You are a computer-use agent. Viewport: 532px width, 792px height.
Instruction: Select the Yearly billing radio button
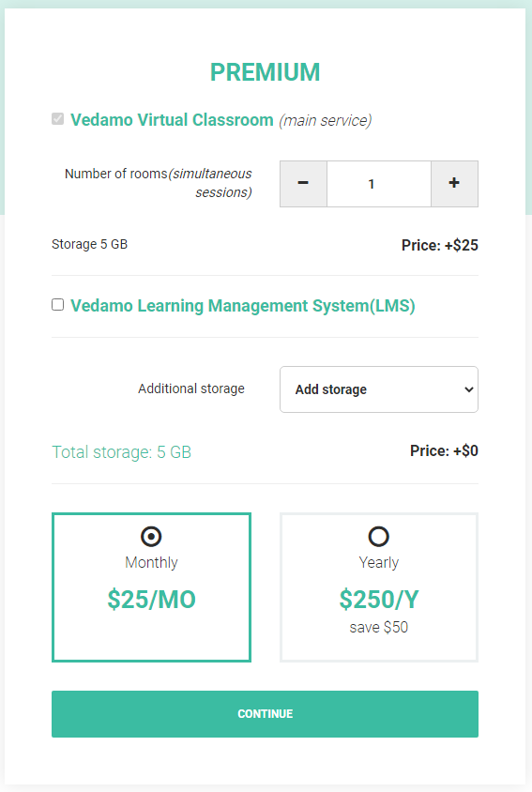click(379, 537)
